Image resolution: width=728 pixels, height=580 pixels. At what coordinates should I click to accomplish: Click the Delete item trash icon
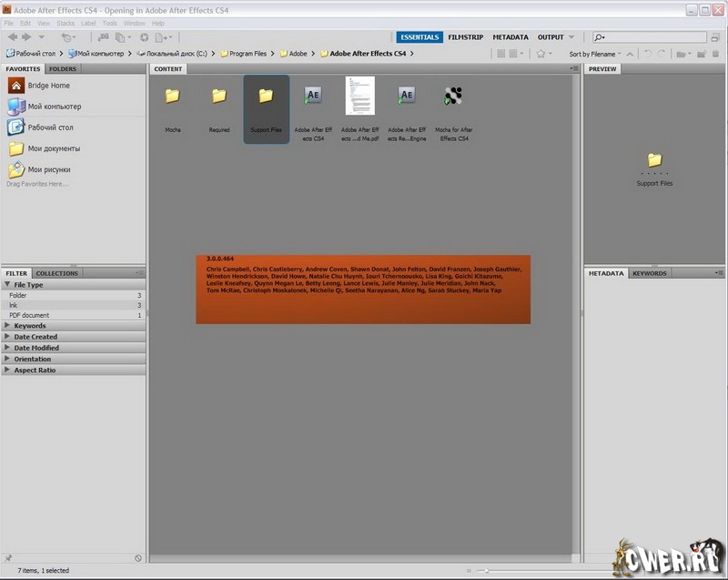pyautogui.click(x=717, y=54)
